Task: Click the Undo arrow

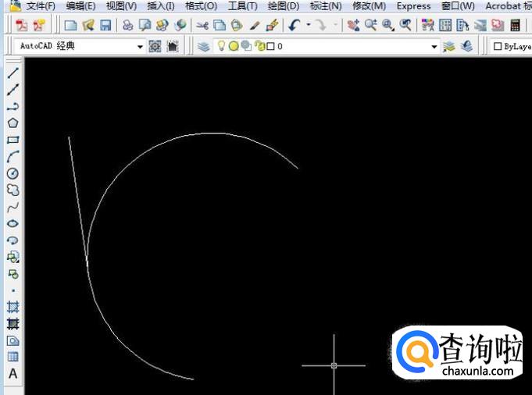Action: (x=295, y=25)
